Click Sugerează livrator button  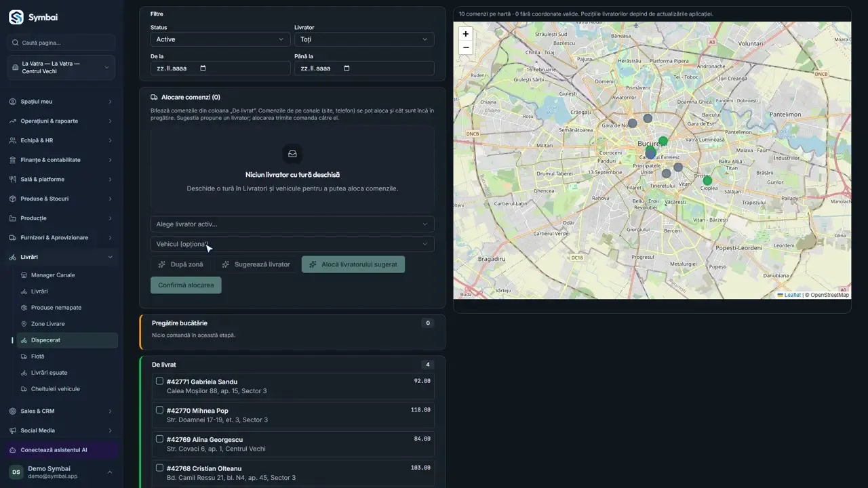256,264
